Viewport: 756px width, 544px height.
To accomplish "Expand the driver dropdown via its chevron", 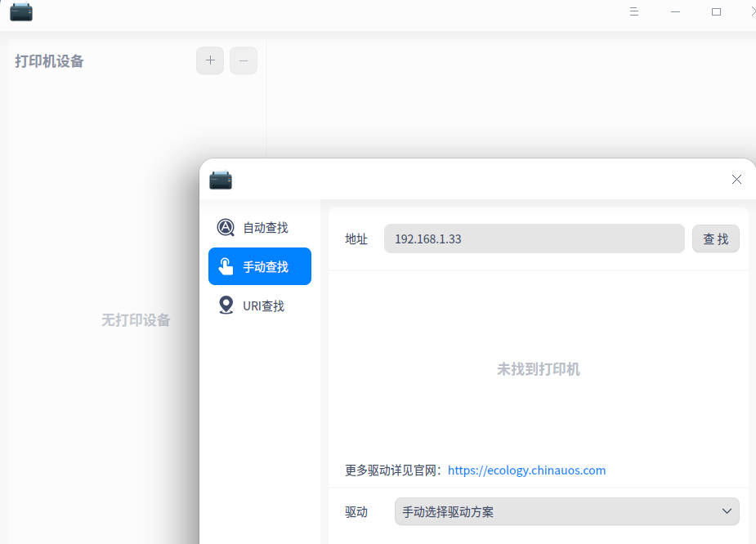I will (x=726, y=511).
